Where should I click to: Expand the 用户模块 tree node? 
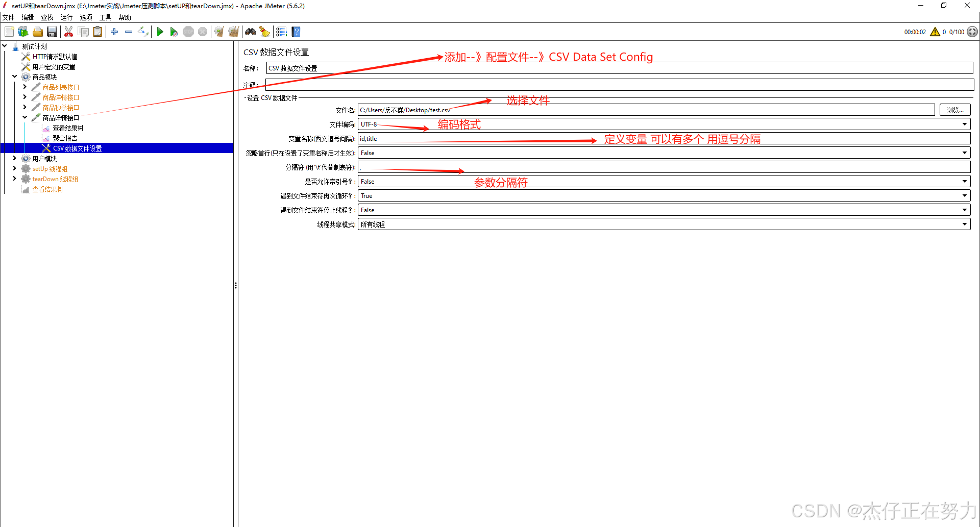coord(15,158)
